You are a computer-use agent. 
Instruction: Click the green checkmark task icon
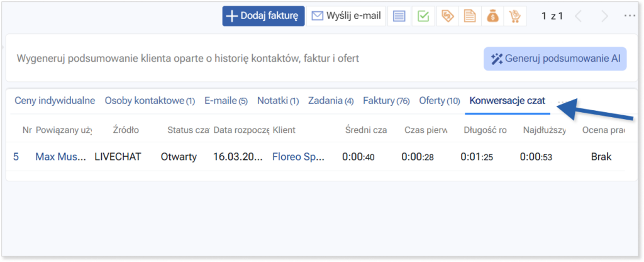[x=423, y=16]
